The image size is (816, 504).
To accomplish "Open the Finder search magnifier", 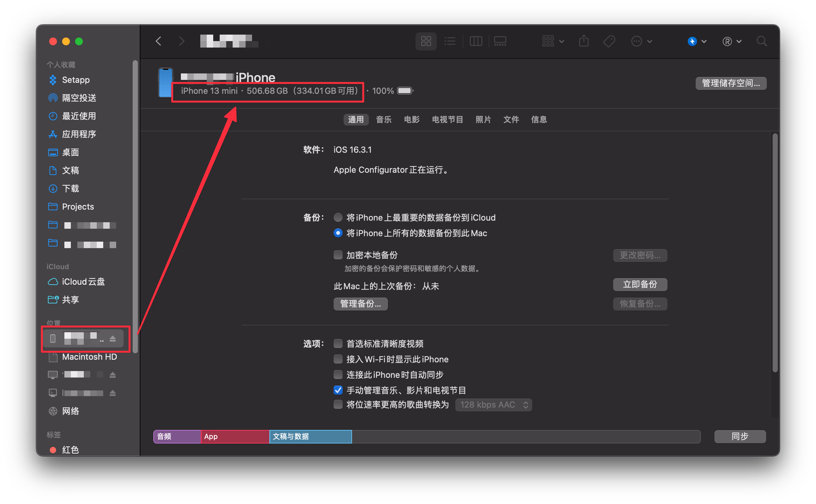I will point(762,41).
